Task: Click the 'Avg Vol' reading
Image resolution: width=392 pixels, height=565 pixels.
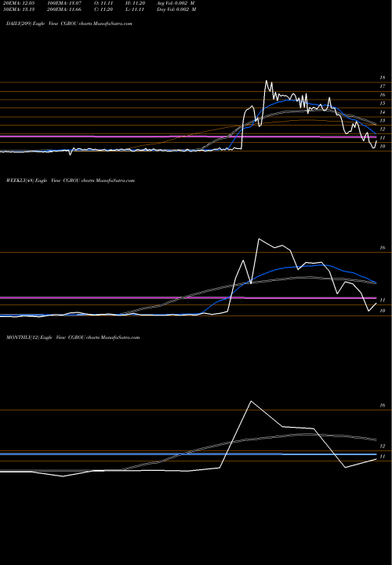Action: tap(176, 3)
